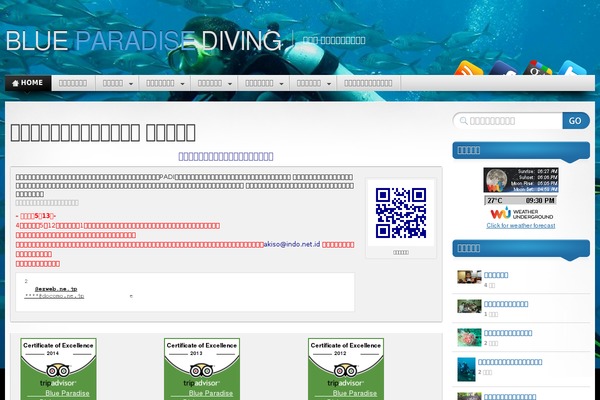
Task: Open the light blue Twitter icon
Action: (572, 68)
